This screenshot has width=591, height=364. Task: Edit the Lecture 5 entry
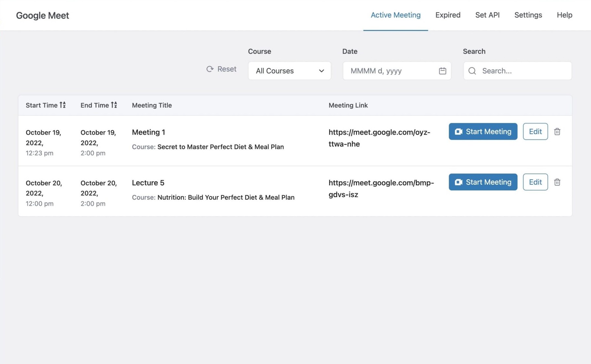tap(535, 182)
